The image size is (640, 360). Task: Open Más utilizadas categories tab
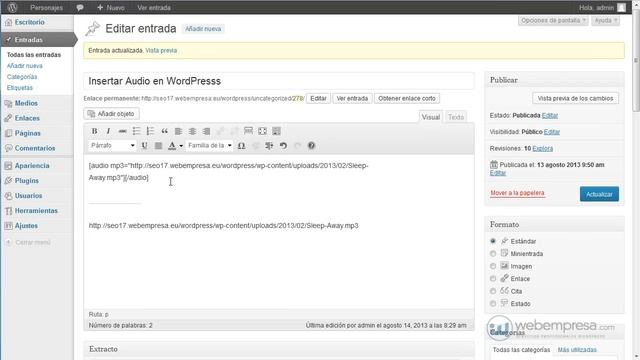point(577,350)
